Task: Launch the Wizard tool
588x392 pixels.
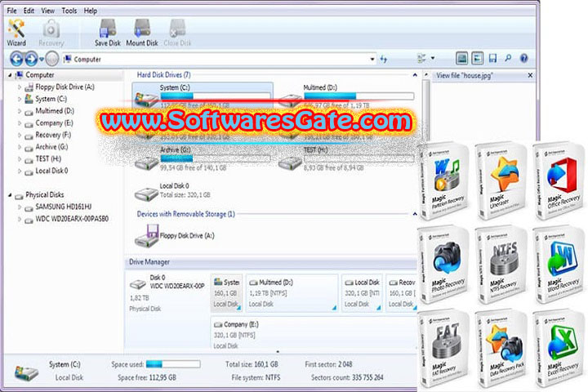Action: click(16, 33)
